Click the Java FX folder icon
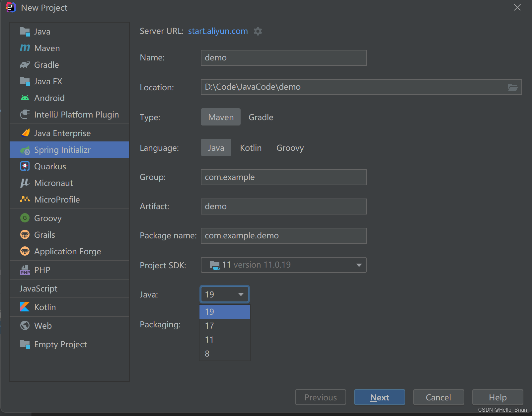This screenshot has width=532, height=416. click(x=25, y=81)
